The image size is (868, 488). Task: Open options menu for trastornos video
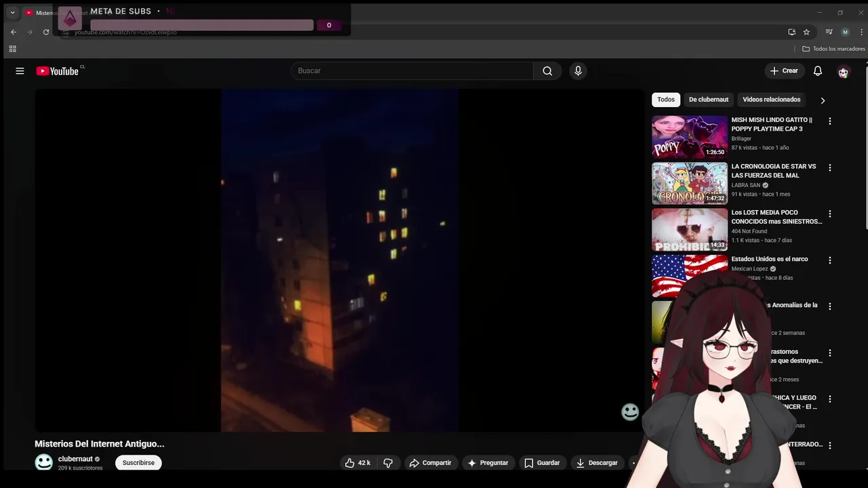click(x=829, y=353)
